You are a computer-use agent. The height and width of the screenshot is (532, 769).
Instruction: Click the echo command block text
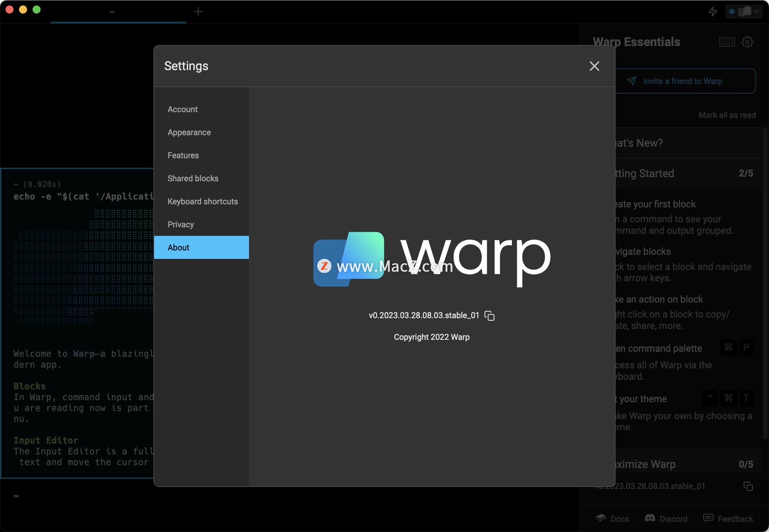pyautogui.click(x=84, y=197)
